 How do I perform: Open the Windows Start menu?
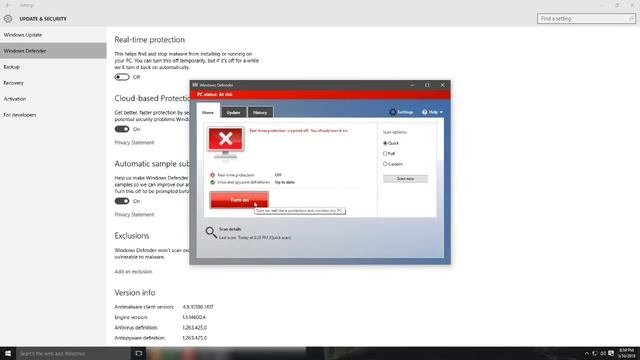coord(8,353)
